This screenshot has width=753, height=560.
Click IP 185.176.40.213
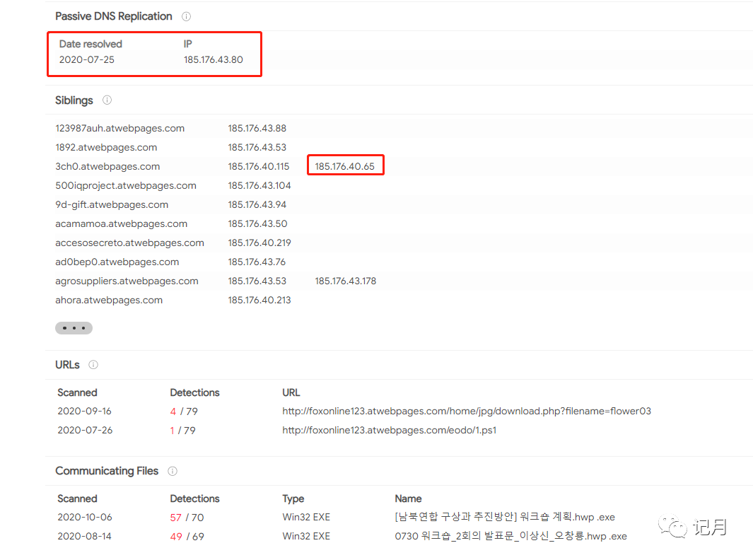(259, 301)
